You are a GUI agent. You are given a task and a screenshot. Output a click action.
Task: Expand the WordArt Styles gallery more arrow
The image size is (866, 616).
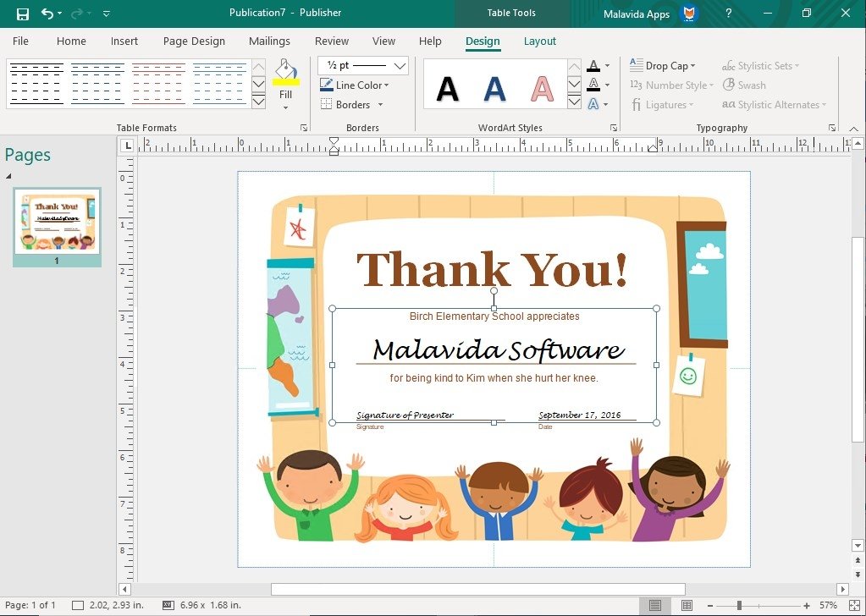pos(575,102)
